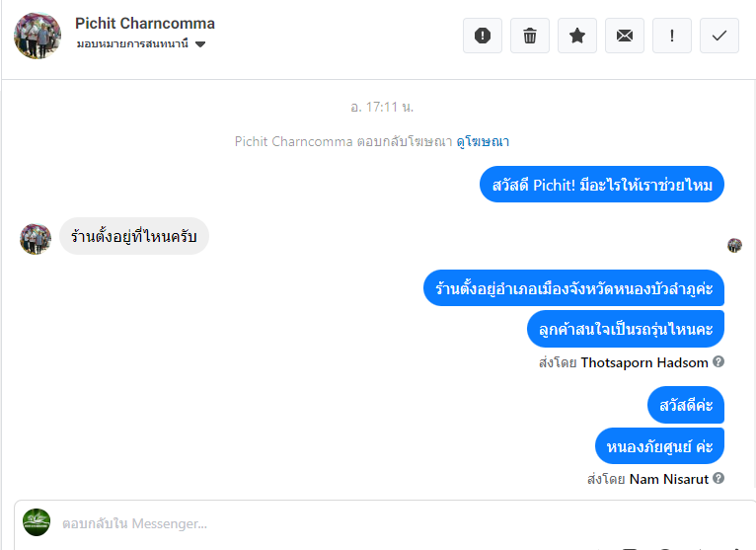Select the ร้านตั้งอยู่ที่ไหนครับ message bubble

134,236
